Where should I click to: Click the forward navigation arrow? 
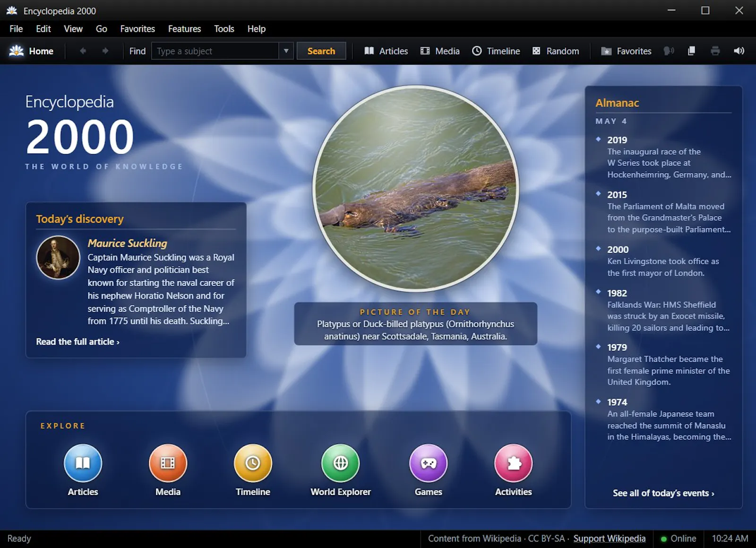click(x=105, y=51)
